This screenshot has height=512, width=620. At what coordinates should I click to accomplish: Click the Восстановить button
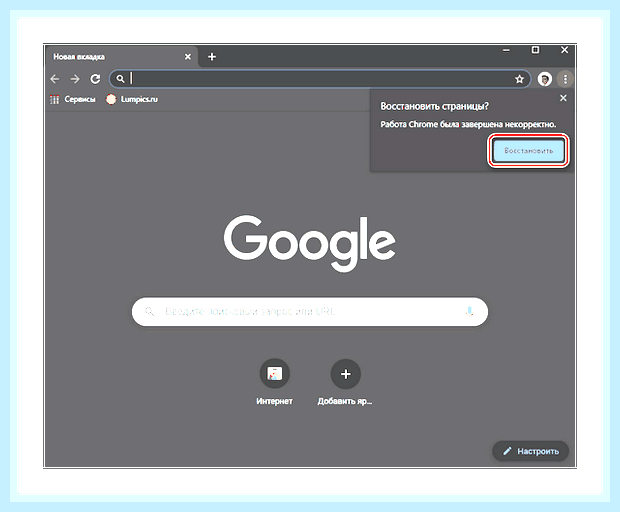(x=528, y=151)
